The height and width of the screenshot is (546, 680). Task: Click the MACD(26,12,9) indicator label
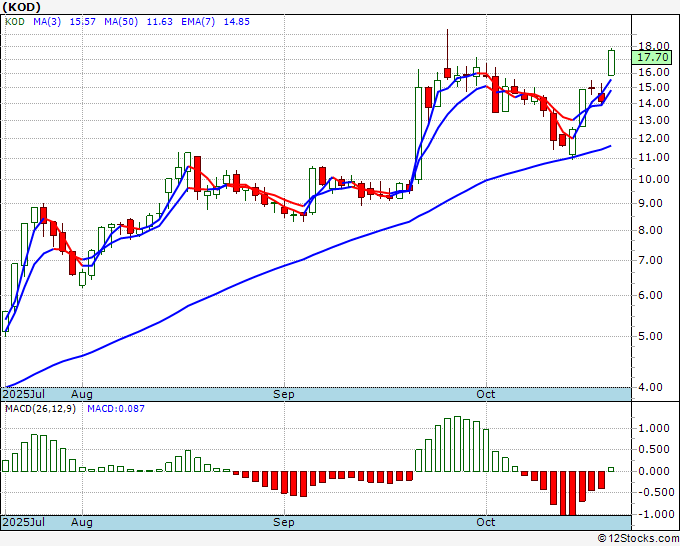[40, 409]
